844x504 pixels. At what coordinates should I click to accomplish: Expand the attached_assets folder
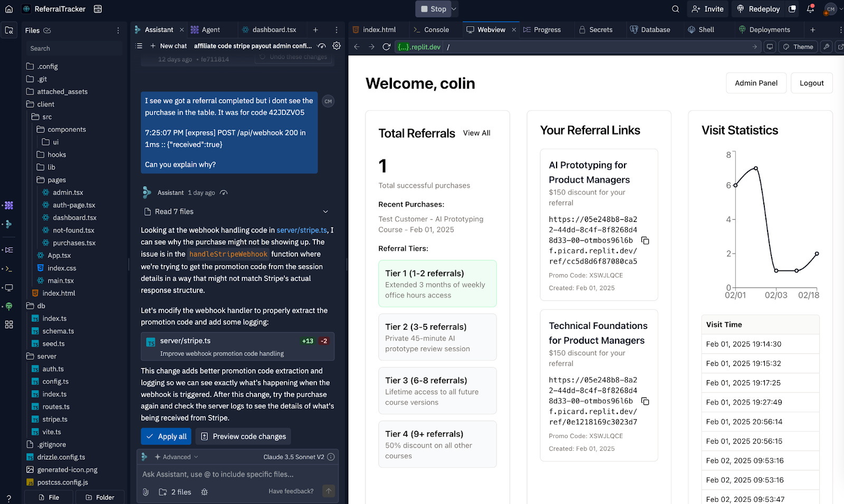(57, 92)
